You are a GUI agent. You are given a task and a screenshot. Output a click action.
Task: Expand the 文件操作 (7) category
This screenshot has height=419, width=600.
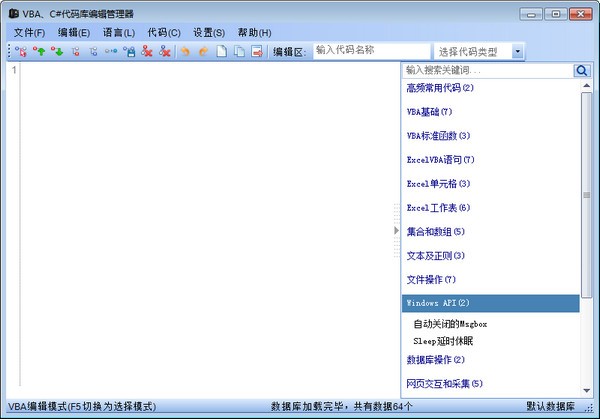pos(431,280)
